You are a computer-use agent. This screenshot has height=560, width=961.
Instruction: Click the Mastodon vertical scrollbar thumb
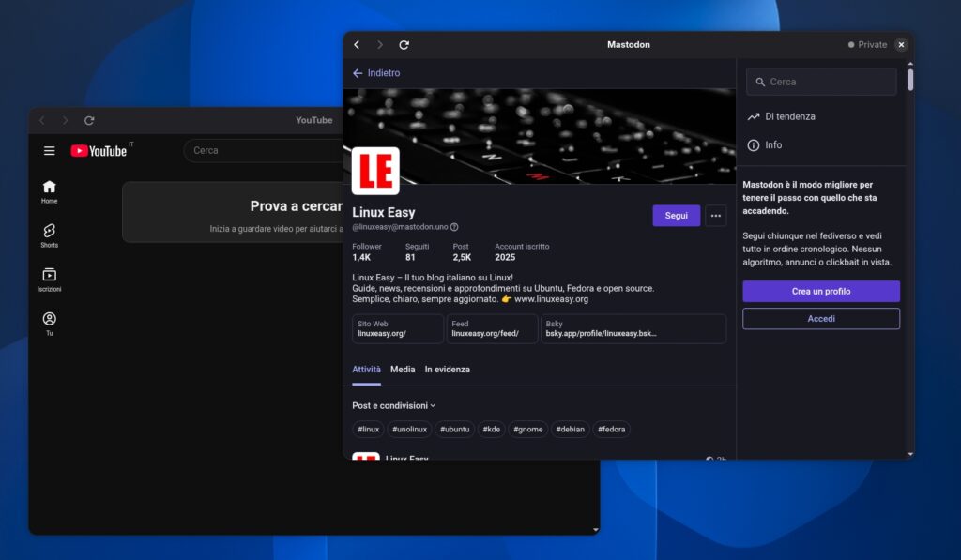(x=910, y=80)
